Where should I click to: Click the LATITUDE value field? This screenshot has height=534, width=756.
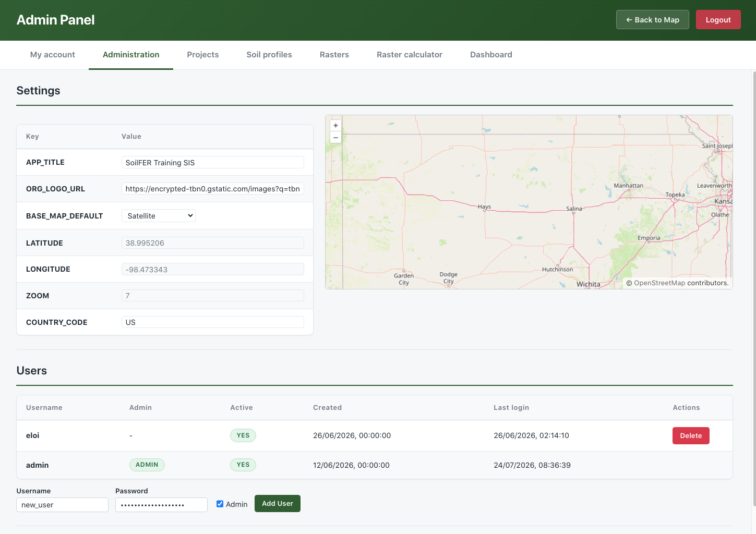(x=213, y=243)
